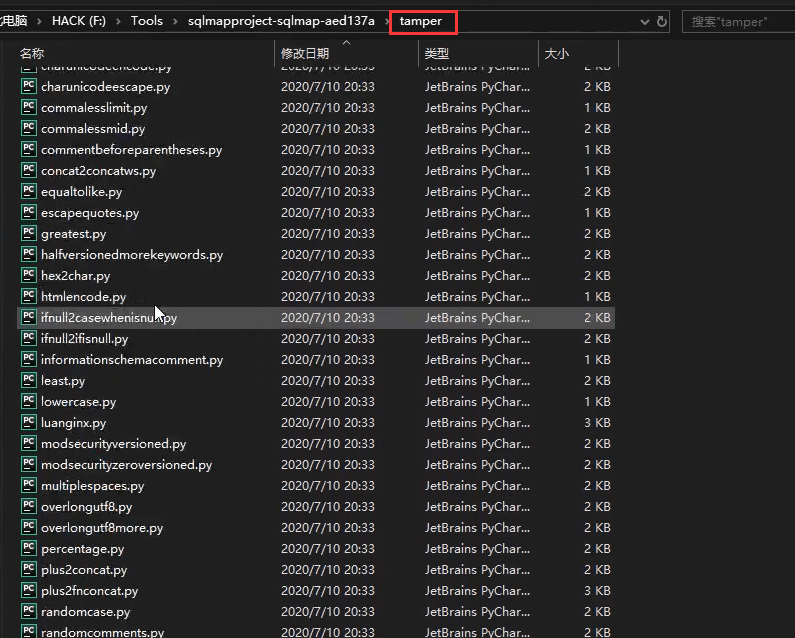
Task: Click the htmlencode.py file icon
Action: point(28,296)
